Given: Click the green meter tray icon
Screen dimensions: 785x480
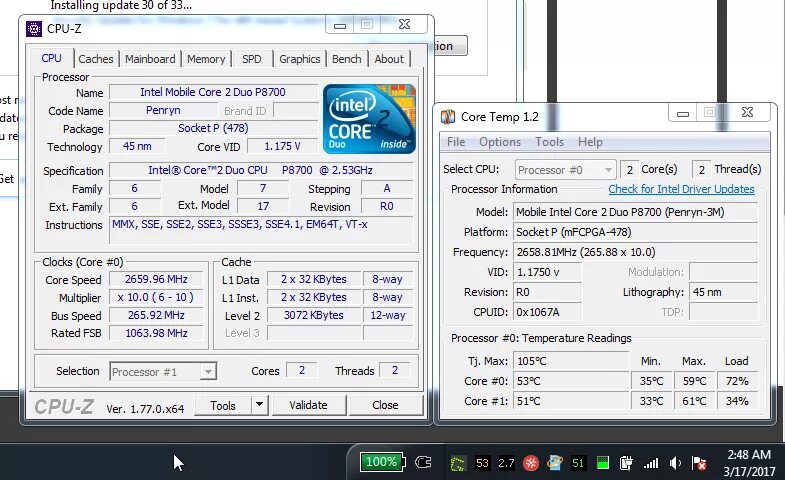Looking at the screenshot, I should pyautogui.click(x=603, y=463).
